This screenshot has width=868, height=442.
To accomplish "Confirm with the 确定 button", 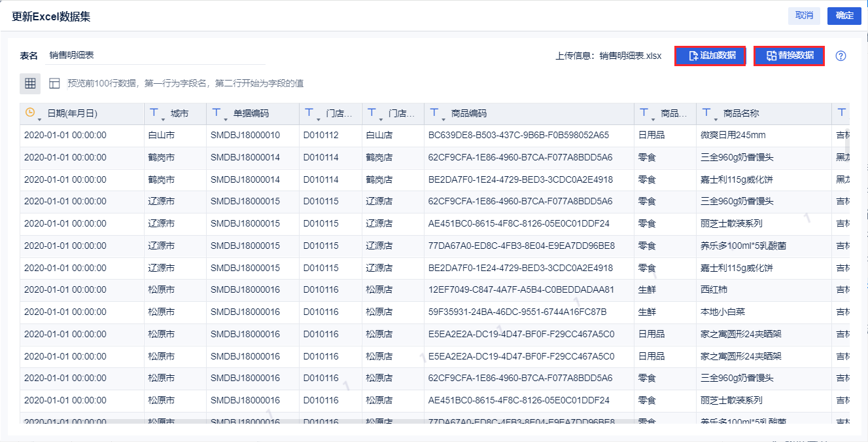I will (844, 16).
